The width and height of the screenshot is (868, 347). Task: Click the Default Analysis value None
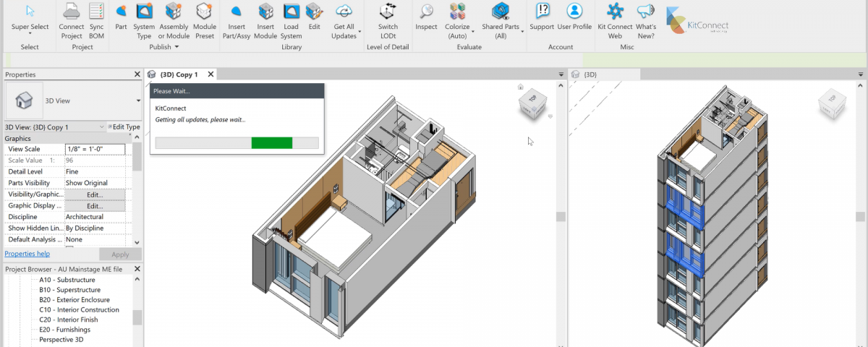95,239
